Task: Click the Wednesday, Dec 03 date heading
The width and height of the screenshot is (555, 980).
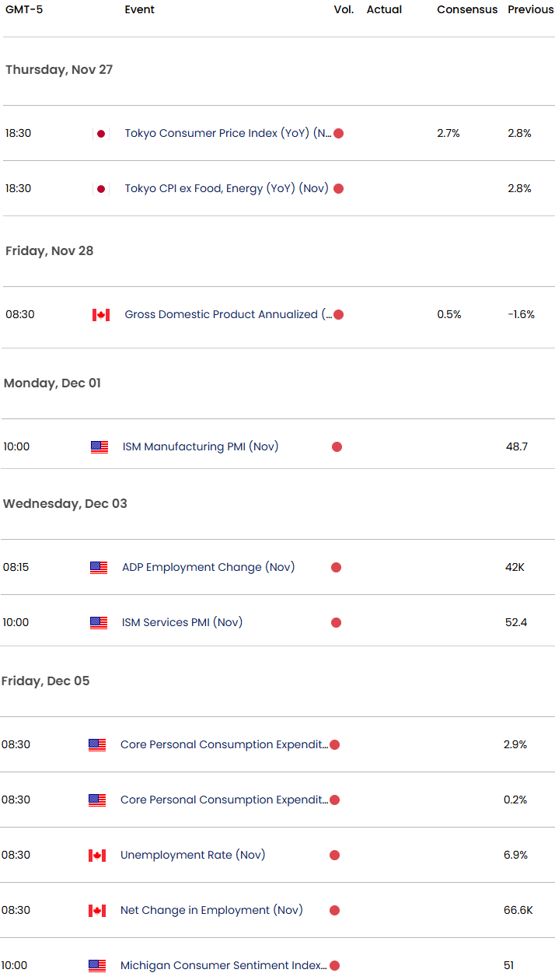Action: pyautogui.click(x=65, y=504)
